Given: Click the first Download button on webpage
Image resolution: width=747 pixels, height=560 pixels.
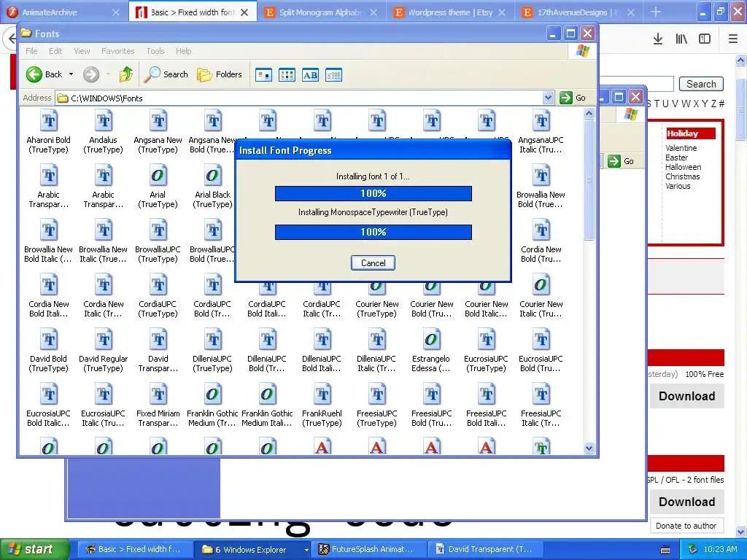Looking at the screenshot, I should click(x=687, y=396).
